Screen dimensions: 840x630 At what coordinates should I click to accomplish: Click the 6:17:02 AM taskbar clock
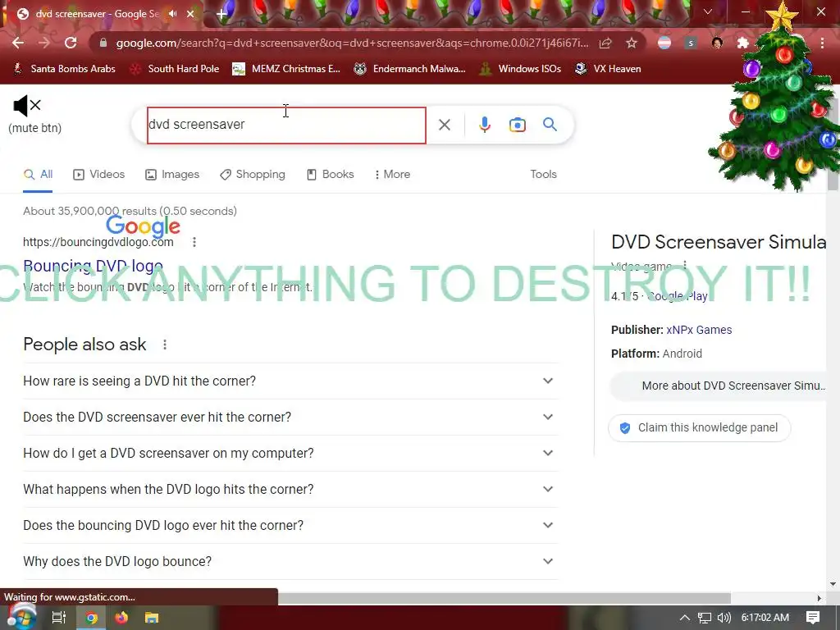765,618
